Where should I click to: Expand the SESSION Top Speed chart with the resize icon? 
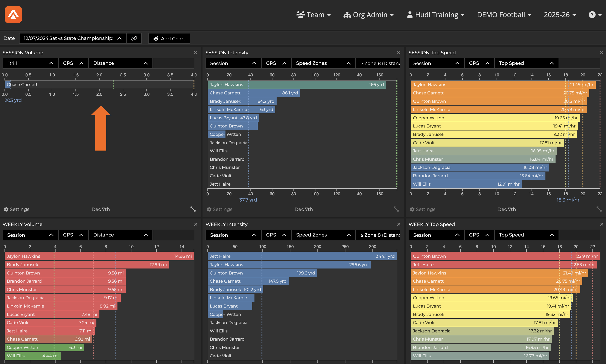point(599,209)
